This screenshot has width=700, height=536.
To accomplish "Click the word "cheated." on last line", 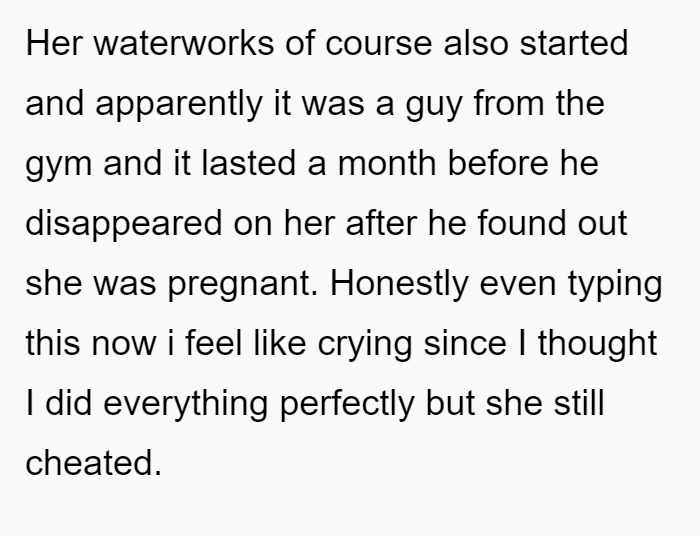I will tap(93, 462).
